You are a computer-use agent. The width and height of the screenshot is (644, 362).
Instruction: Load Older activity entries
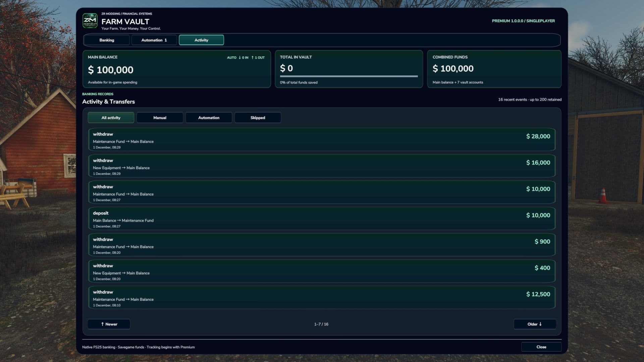tap(535, 324)
